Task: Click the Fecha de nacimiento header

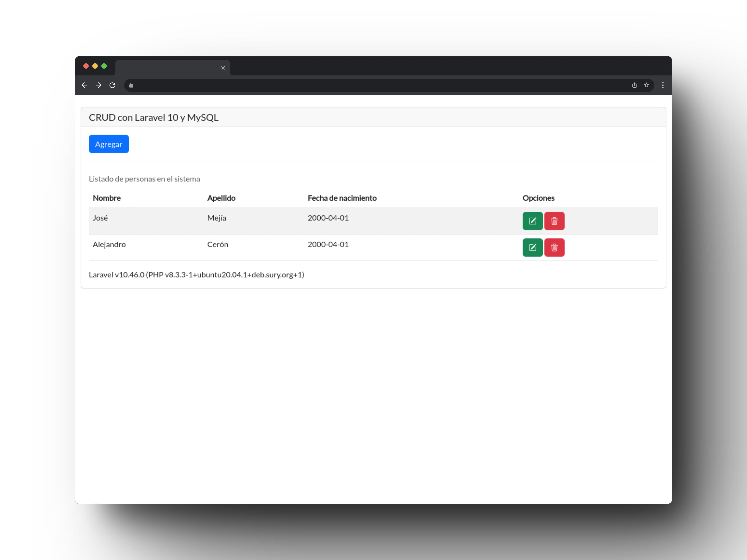Action: click(x=342, y=198)
